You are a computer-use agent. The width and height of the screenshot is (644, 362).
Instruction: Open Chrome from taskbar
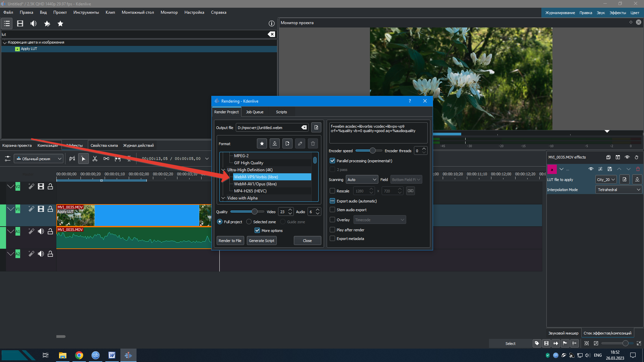[79, 355]
